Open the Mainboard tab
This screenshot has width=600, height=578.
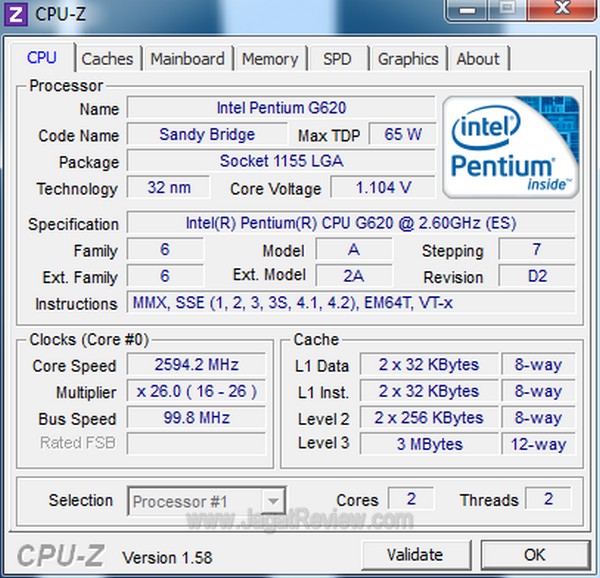click(188, 59)
